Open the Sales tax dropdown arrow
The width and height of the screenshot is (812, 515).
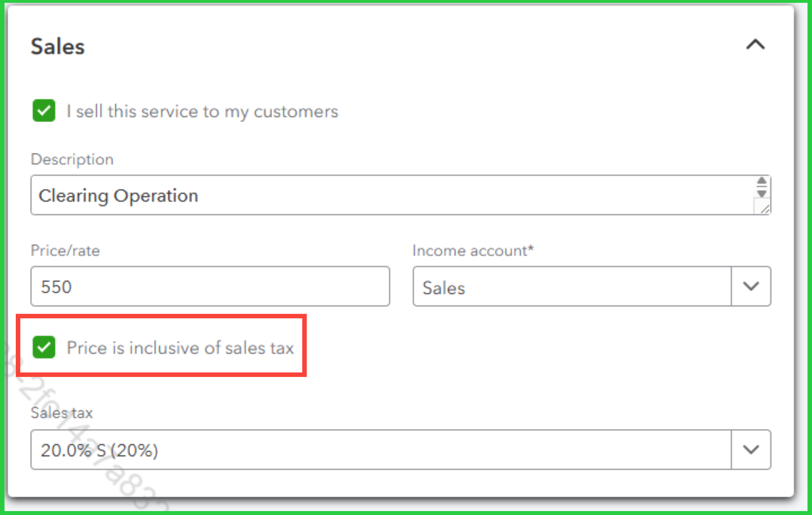[x=751, y=450]
